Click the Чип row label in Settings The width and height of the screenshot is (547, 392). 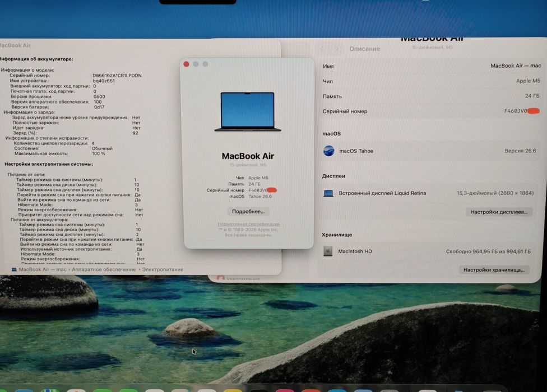coord(327,81)
